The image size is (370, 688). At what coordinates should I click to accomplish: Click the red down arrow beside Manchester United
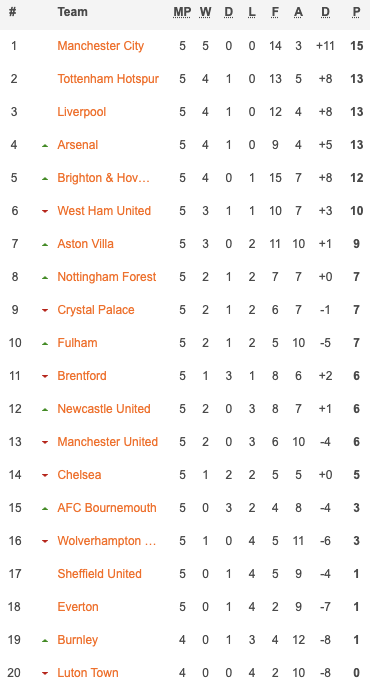[45, 442]
